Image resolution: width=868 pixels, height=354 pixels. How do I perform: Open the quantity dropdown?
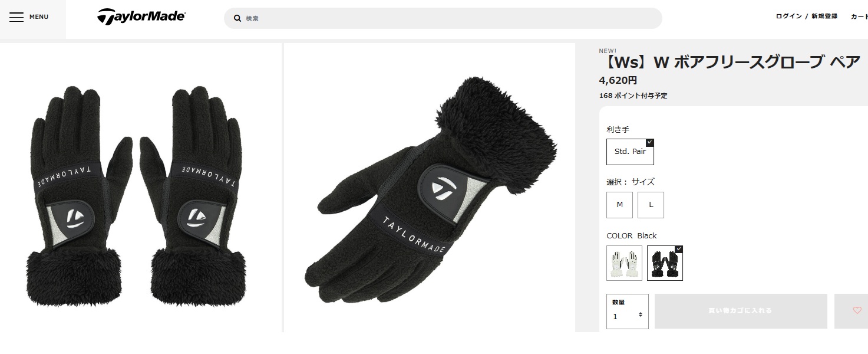pos(628,312)
